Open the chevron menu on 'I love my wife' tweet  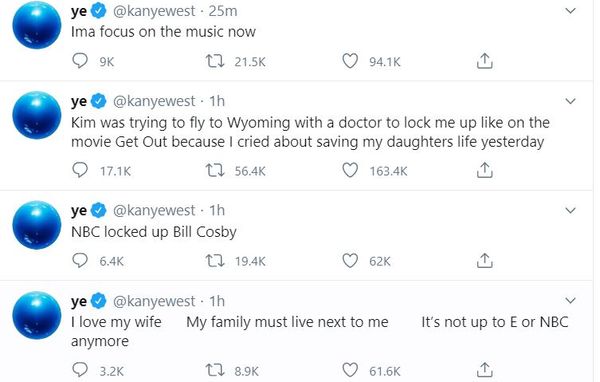point(570,301)
